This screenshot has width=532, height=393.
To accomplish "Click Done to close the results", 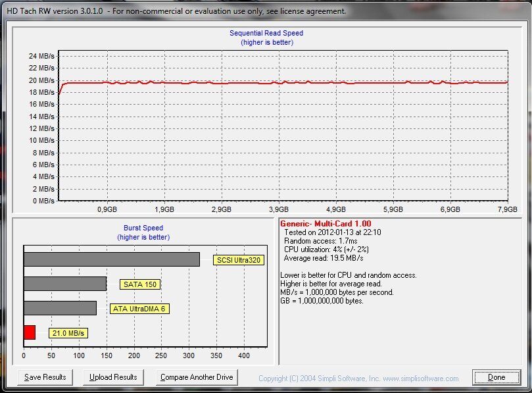I will (x=496, y=377).
